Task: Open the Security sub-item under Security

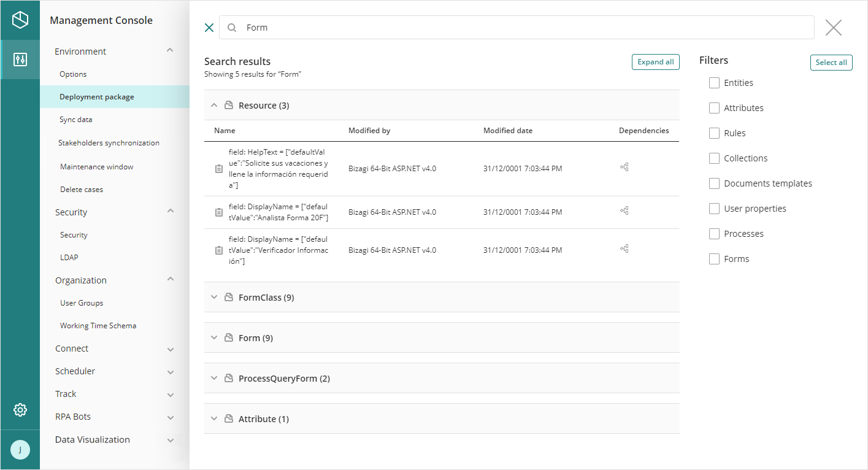Action: tap(74, 235)
